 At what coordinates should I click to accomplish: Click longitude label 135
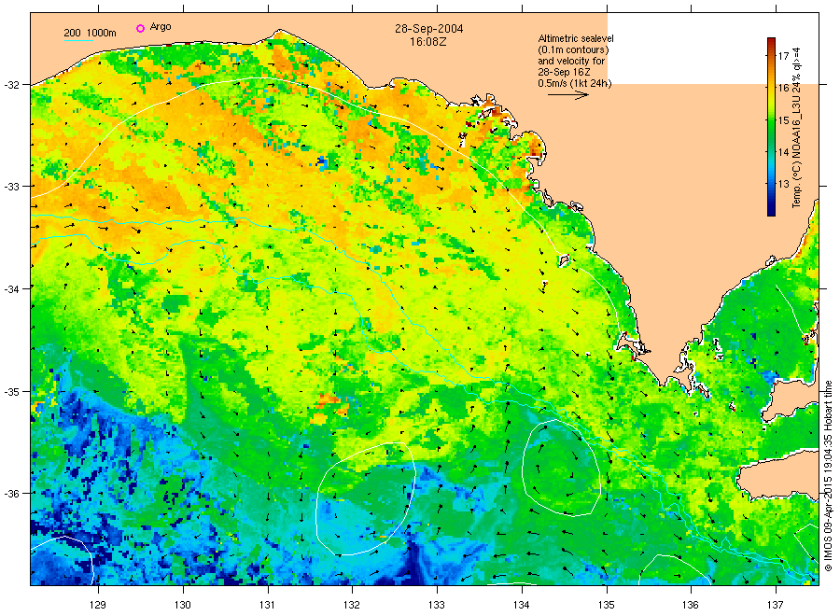607,605
